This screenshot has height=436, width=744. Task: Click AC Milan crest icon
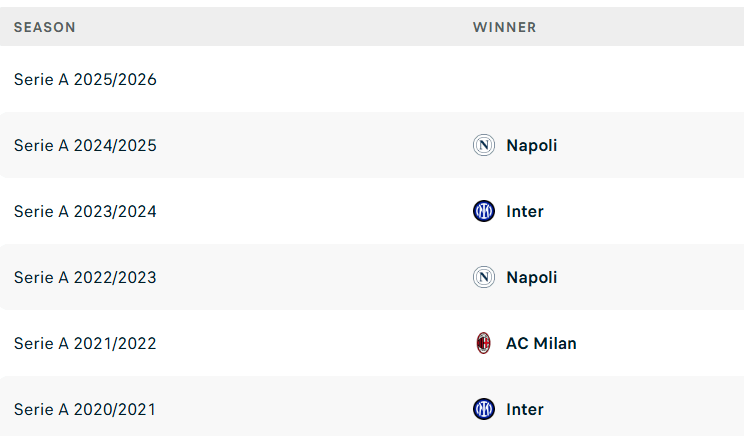point(484,343)
